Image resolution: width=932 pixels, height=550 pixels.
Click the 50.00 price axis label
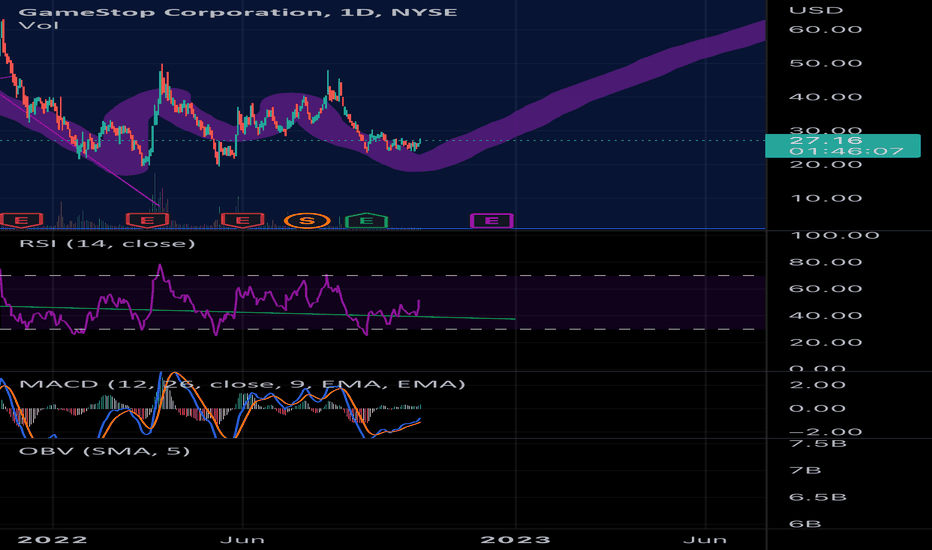(x=825, y=63)
